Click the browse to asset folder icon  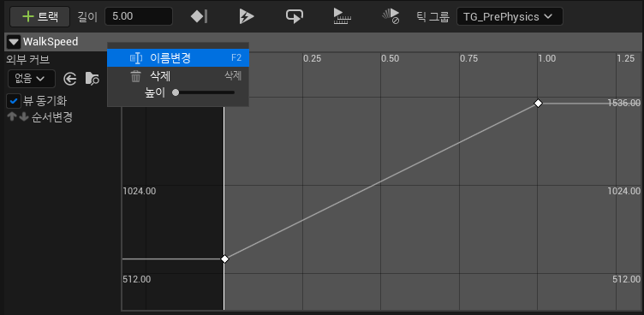(x=92, y=79)
